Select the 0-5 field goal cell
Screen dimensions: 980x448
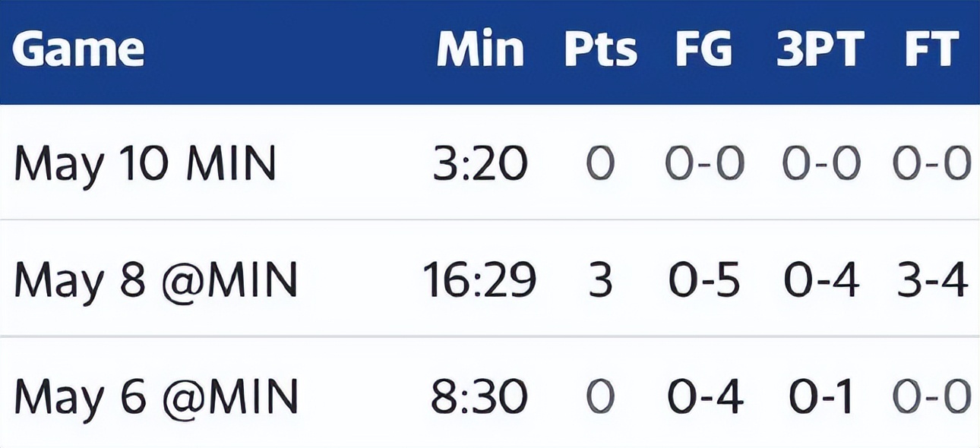[x=706, y=279]
